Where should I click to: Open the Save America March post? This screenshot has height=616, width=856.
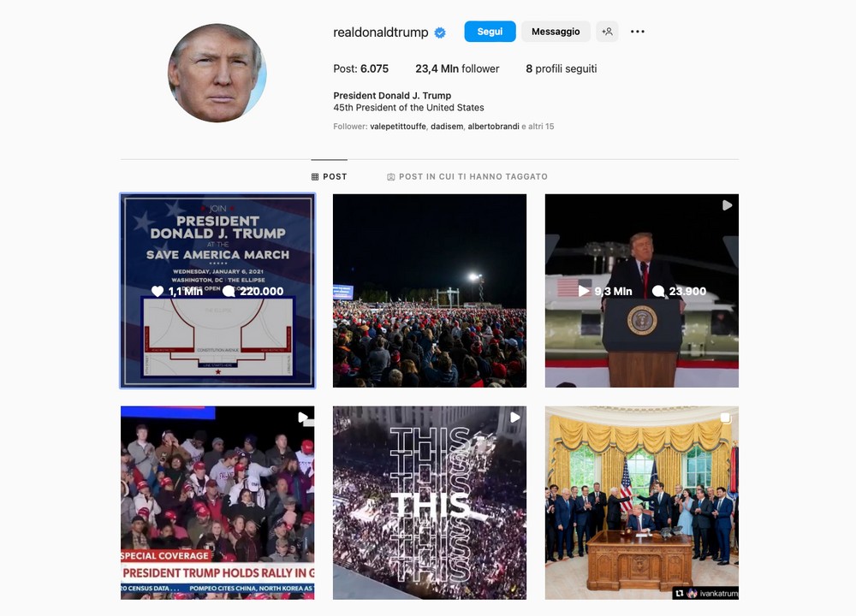click(217, 291)
